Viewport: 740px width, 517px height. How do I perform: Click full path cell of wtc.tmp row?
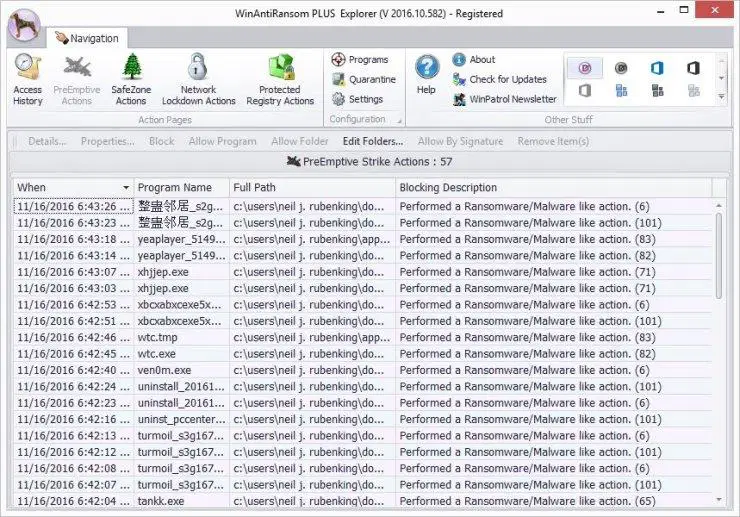[312, 338]
